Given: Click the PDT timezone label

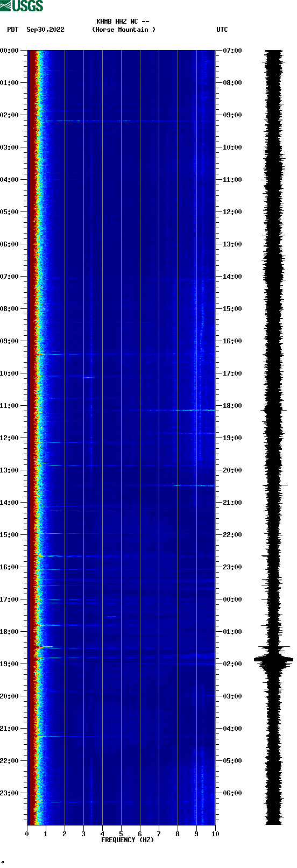Looking at the screenshot, I should tap(13, 30).
